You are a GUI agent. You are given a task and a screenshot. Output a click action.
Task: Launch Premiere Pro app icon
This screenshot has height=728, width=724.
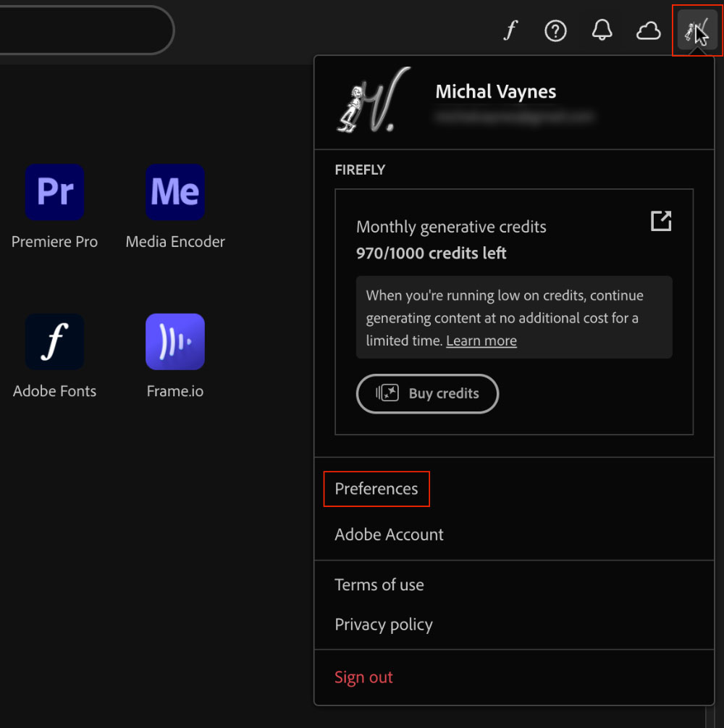[55, 192]
